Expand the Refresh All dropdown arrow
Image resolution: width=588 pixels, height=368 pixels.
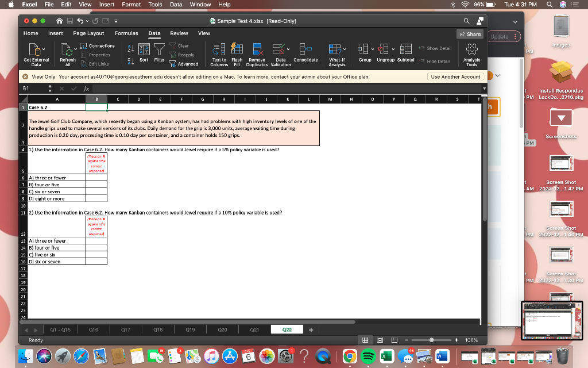tap(75, 49)
